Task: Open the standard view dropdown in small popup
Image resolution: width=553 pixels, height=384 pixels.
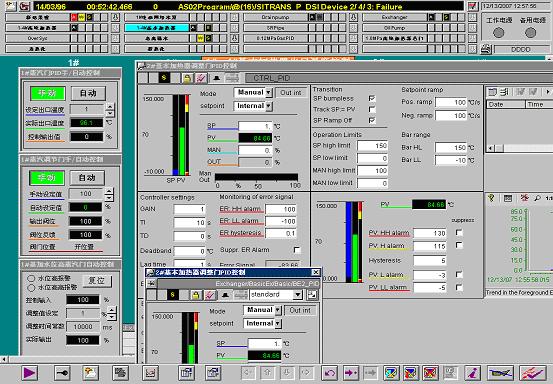Action: [298, 294]
